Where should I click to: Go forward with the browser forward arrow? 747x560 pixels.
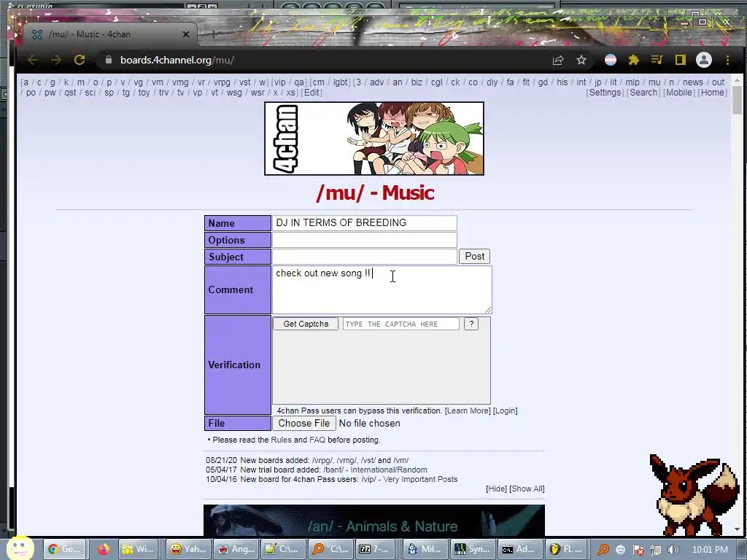pyautogui.click(x=55, y=60)
